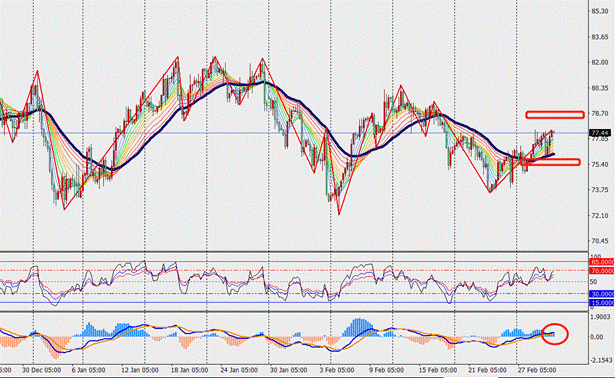
Task: Select the 24 Jan 05:00 date label
Action: (238, 370)
